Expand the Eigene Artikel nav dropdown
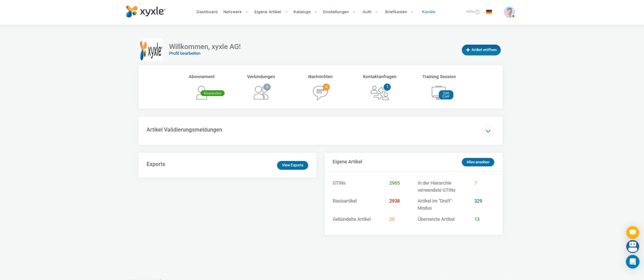The image size is (644, 280). click(x=271, y=12)
